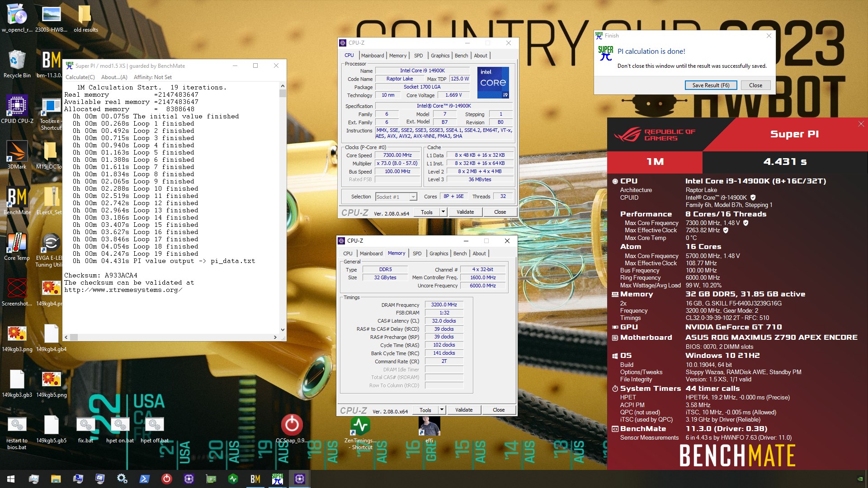Viewport: 868px width, 488px height.
Task: Click the Super PI scroll-down arrow
Action: pyautogui.click(x=283, y=330)
